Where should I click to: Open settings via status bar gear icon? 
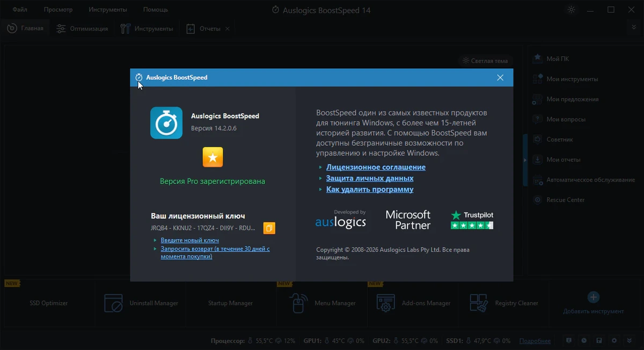[x=614, y=340]
